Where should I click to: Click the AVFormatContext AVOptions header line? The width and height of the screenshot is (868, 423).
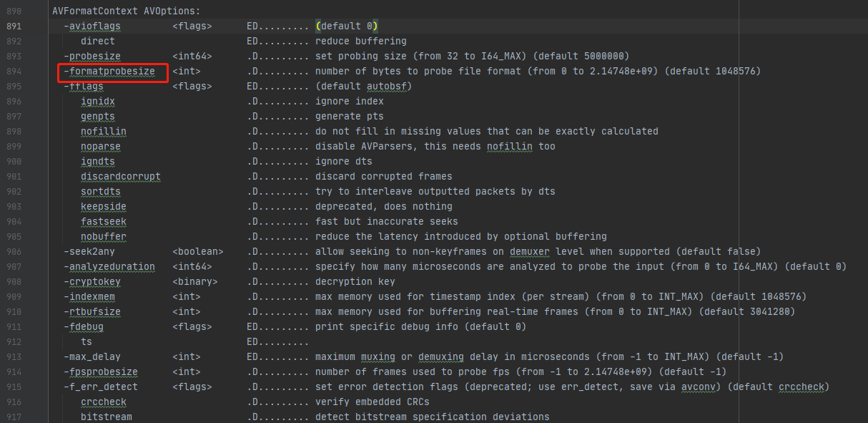[x=127, y=11]
